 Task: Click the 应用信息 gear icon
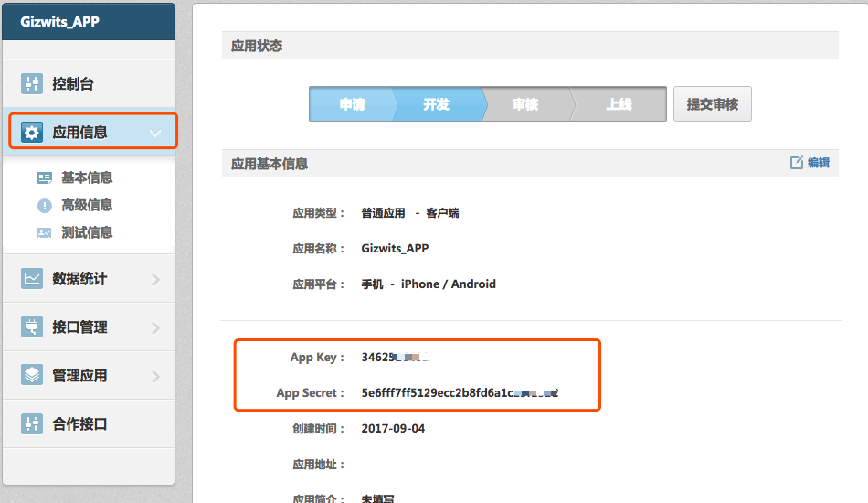point(32,133)
